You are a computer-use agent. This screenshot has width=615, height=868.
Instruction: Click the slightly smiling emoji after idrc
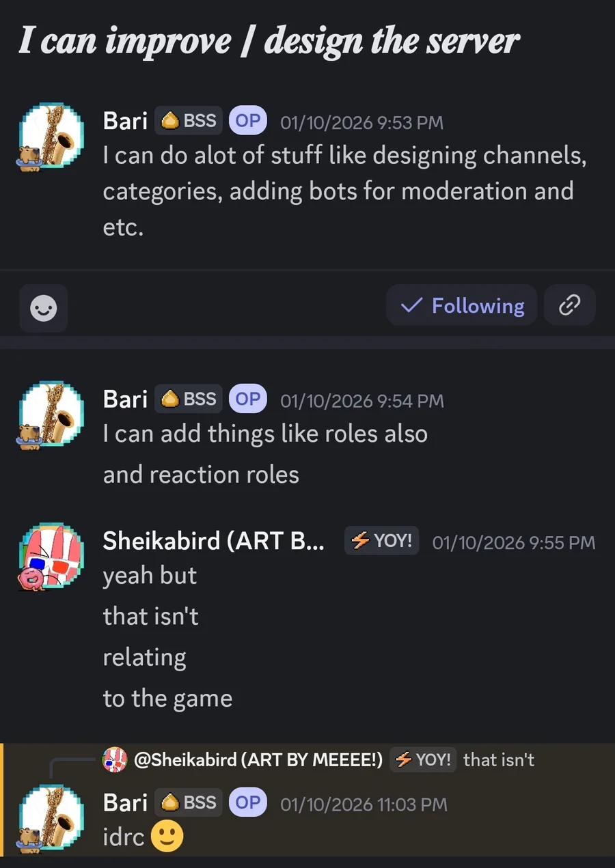coord(167,837)
